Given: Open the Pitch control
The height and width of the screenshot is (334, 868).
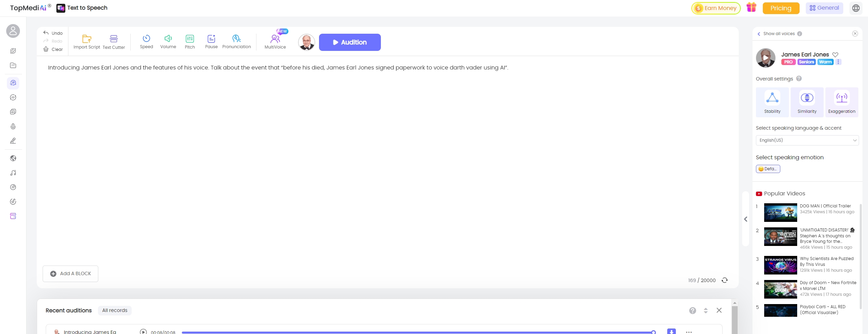Looking at the screenshot, I should click(190, 42).
